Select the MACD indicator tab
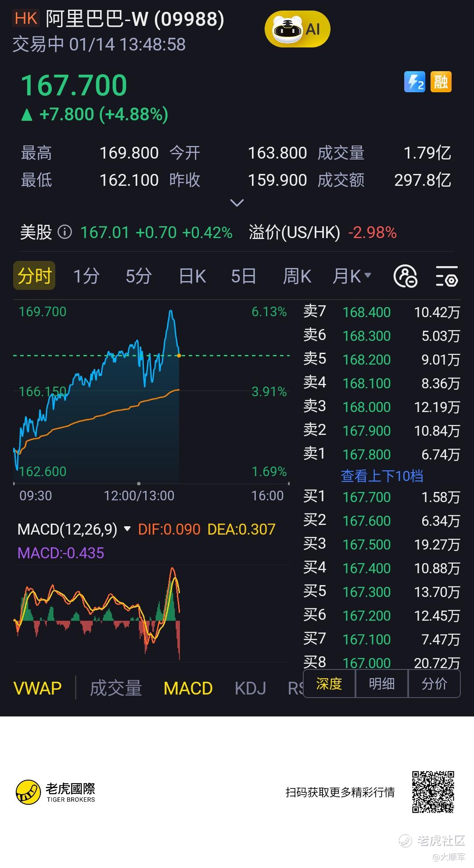Image resolution: width=474 pixels, height=868 pixels. [x=188, y=688]
